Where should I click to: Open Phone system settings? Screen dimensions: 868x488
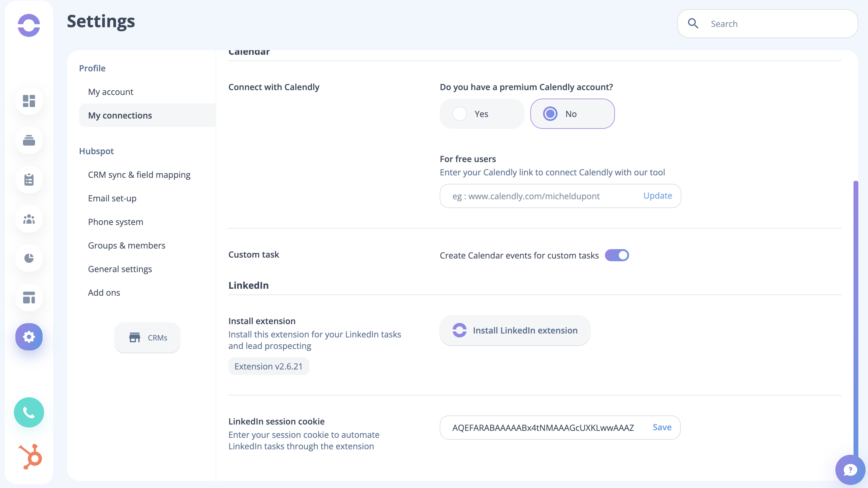[x=115, y=222]
